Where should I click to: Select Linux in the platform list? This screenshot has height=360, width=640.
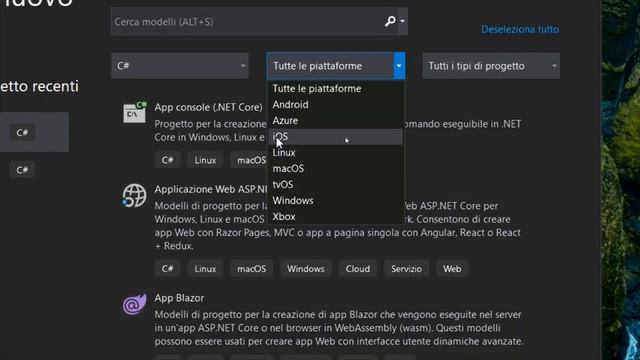coord(335,153)
